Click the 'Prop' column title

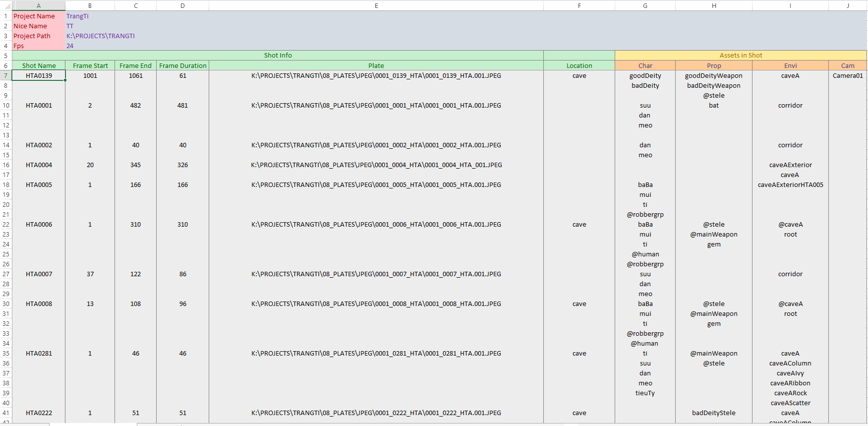tap(714, 65)
